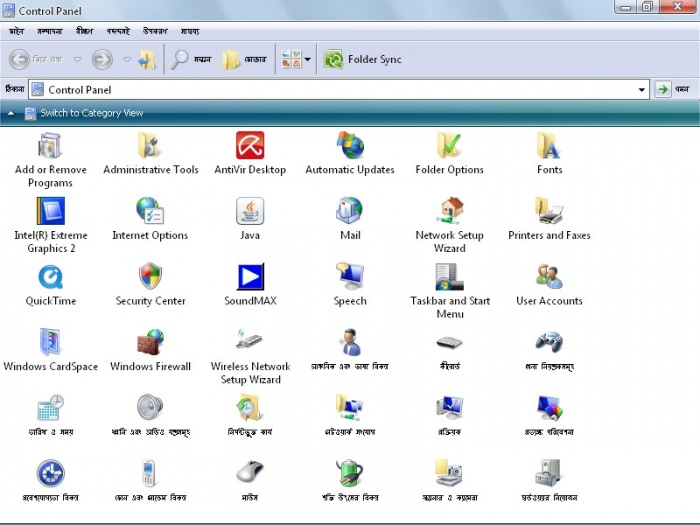This screenshot has width=700, height=525.
Task: Open Administrative Tools folder
Action: point(150,154)
